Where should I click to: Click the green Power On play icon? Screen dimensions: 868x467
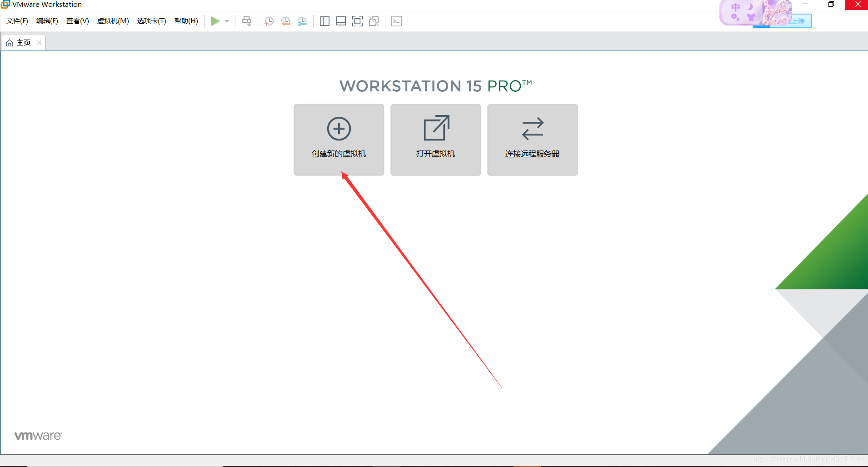[215, 21]
